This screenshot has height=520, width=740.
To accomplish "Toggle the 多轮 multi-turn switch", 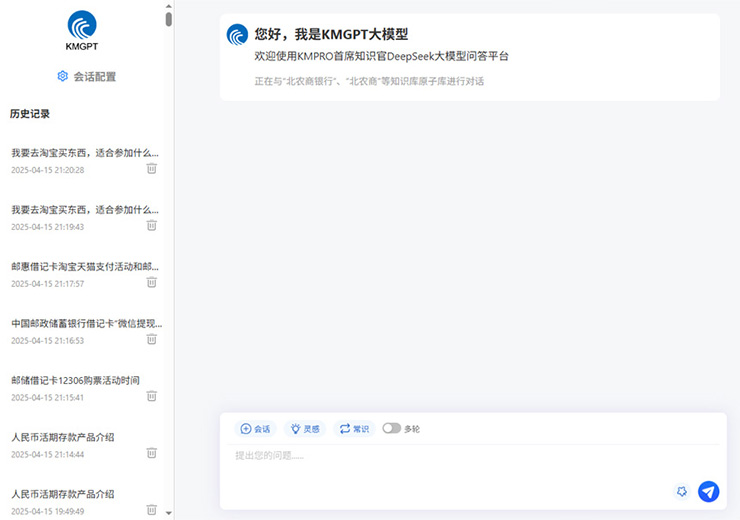I will (x=391, y=428).
